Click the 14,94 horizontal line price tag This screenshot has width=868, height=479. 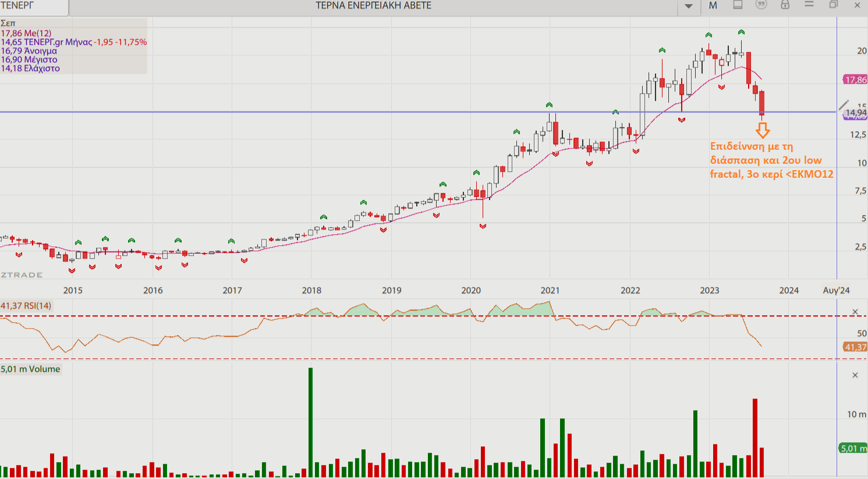[x=856, y=113]
